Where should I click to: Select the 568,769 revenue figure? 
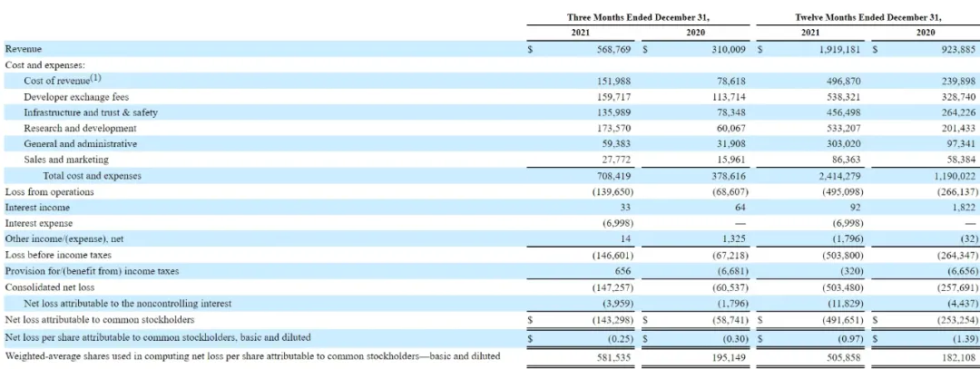tap(615, 49)
